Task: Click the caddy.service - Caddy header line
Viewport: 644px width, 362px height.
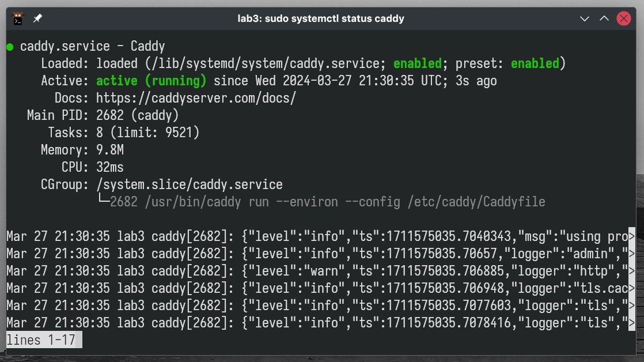Action: click(92, 46)
